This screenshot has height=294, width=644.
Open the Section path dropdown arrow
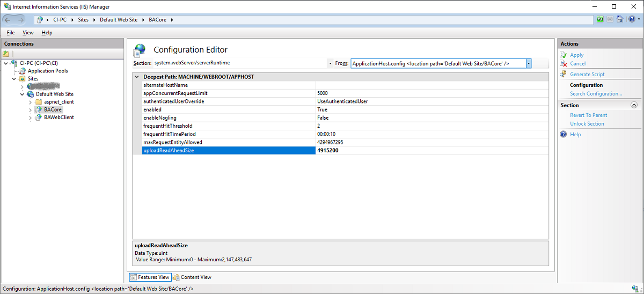click(x=330, y=63)
